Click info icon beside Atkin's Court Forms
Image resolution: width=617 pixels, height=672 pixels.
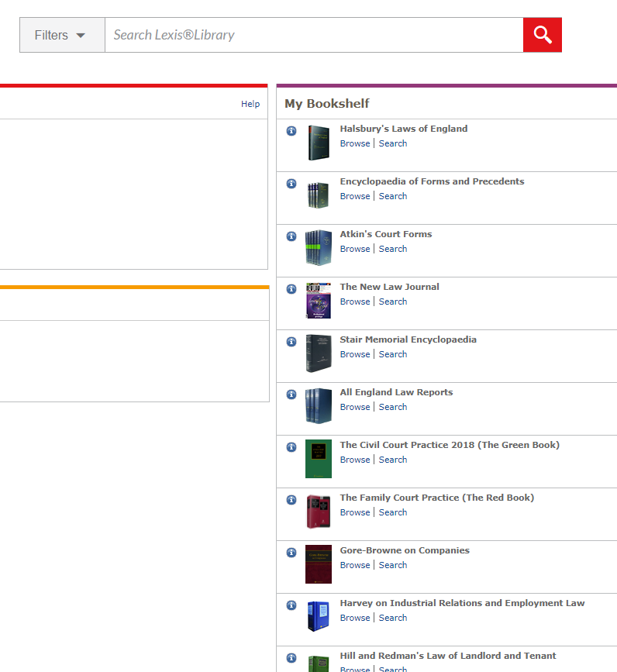tap(291, 236)
